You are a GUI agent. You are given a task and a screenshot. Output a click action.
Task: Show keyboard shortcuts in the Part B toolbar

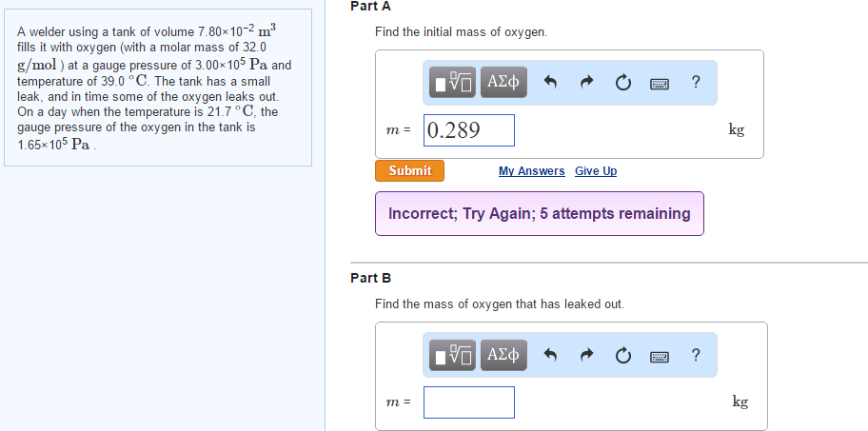(x=660, y=356)
